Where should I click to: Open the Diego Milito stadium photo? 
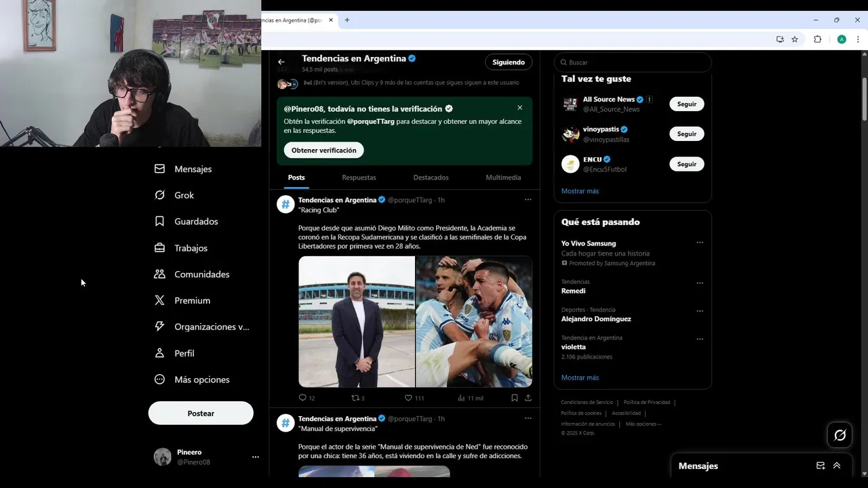357,321
